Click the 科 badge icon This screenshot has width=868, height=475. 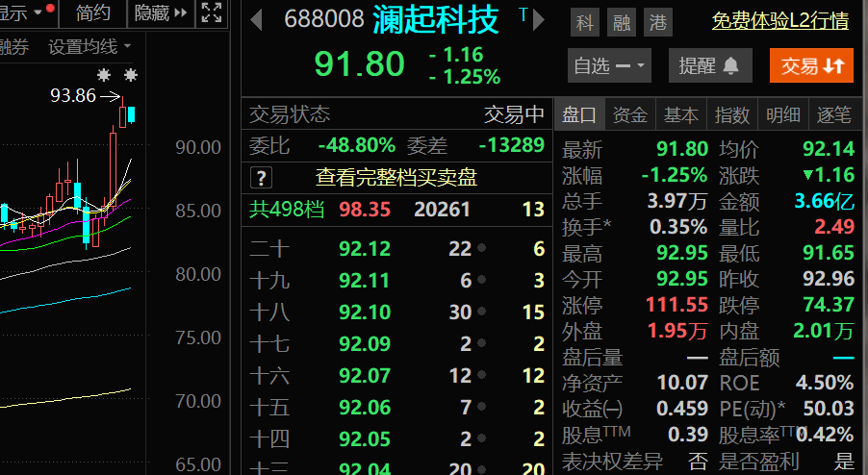(x=585, y=23)
